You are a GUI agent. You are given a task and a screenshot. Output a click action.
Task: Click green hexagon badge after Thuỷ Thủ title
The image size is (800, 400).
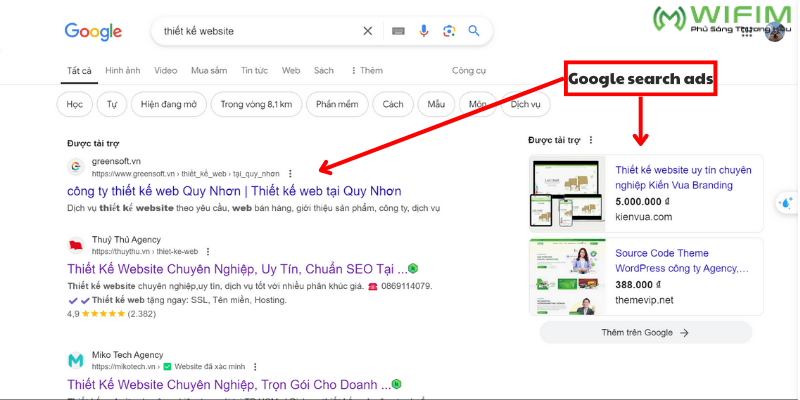(x=414, y=268)
